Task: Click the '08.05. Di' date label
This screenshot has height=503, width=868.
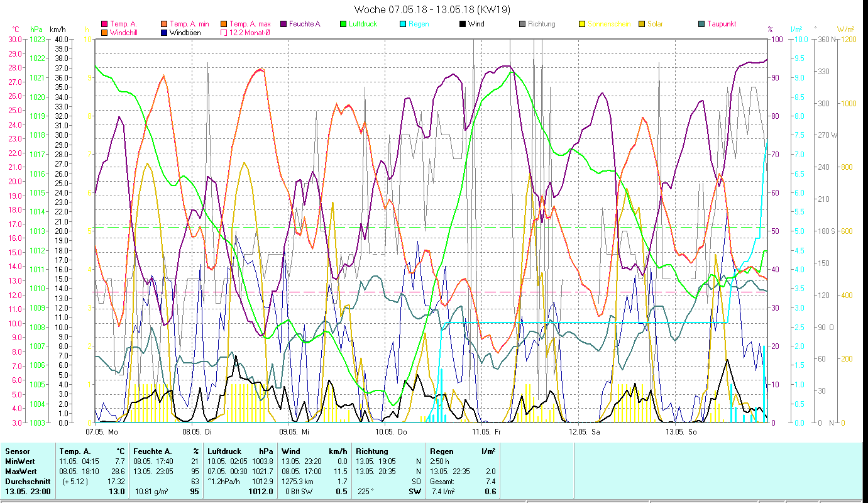Action: click(x=197, y=432)
